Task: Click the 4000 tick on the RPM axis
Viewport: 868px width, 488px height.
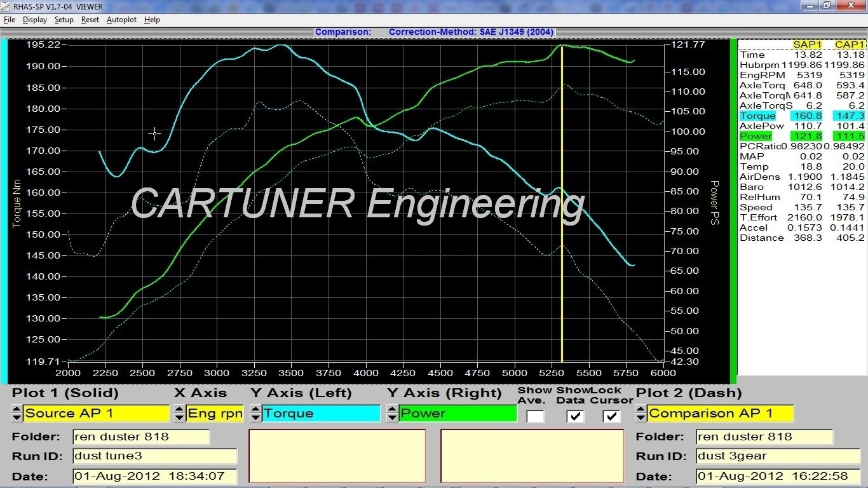Action: 366,373
